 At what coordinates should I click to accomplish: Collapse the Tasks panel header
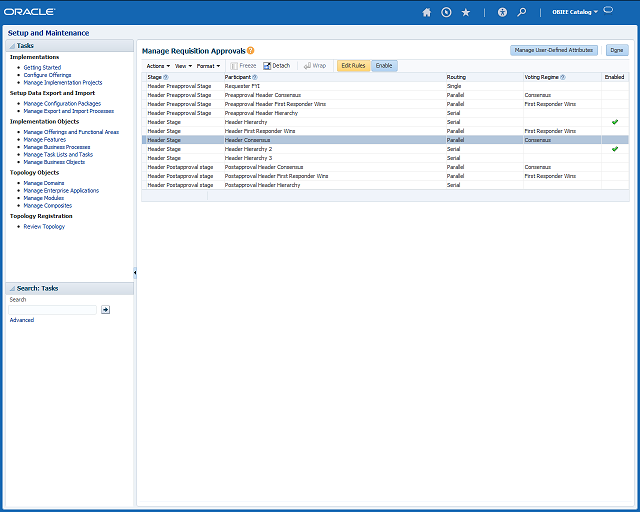(x=12, y=46)
